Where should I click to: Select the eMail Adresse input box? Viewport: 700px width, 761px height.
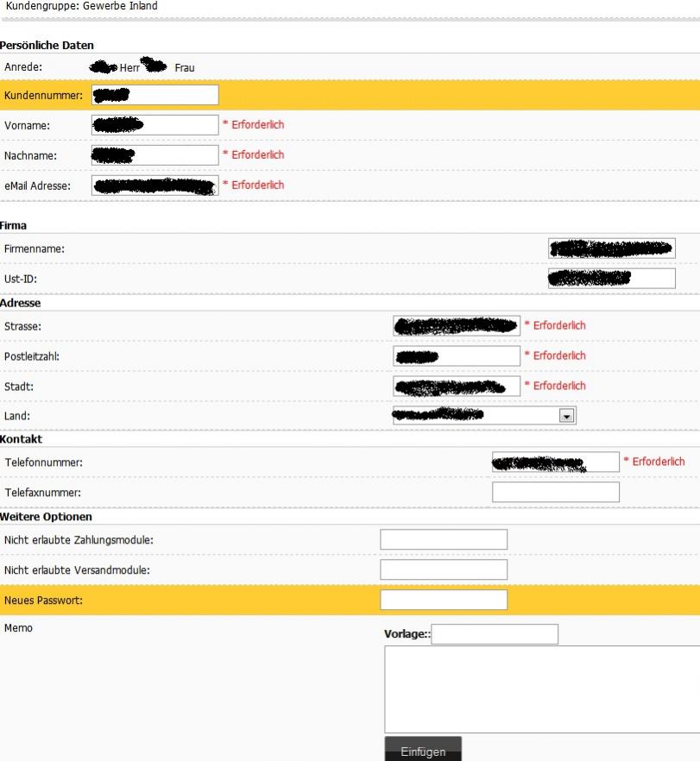155,186
